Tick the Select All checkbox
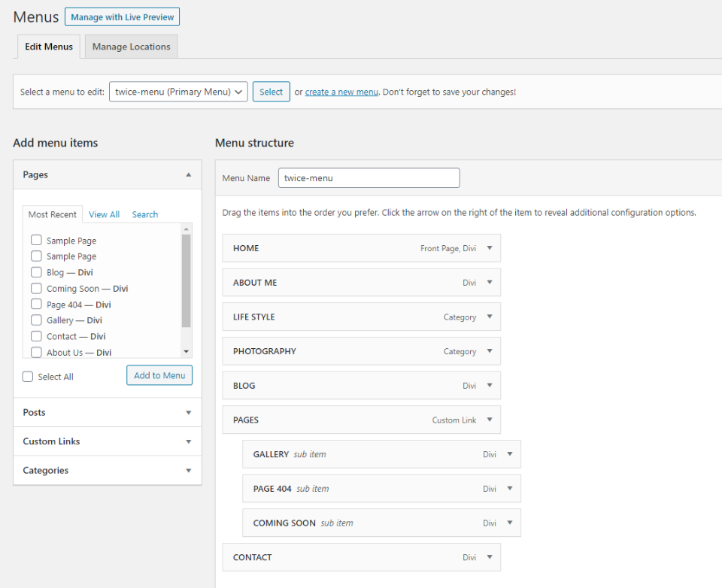 pos(28,377)
